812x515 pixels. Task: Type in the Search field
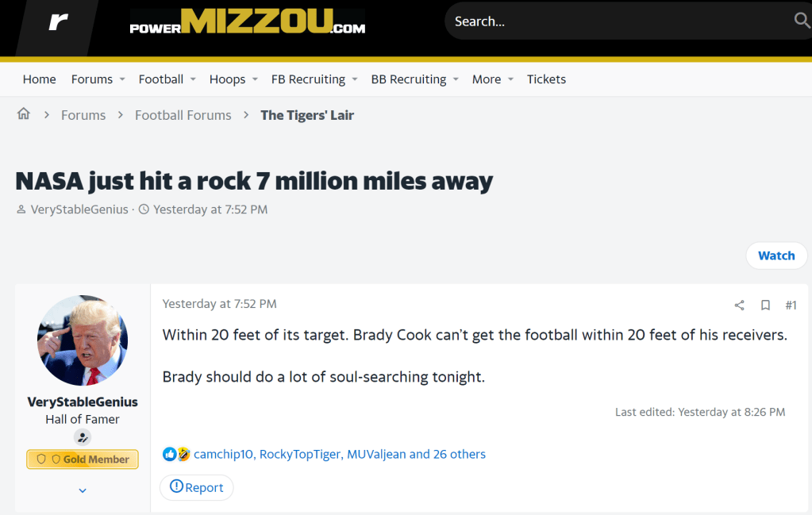click(619, 21)
